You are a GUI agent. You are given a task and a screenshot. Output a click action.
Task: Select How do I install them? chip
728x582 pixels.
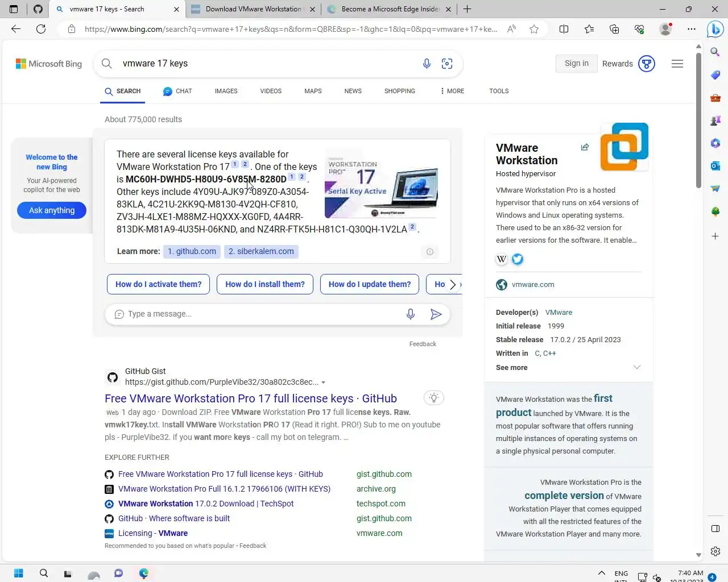coord(265,284)
